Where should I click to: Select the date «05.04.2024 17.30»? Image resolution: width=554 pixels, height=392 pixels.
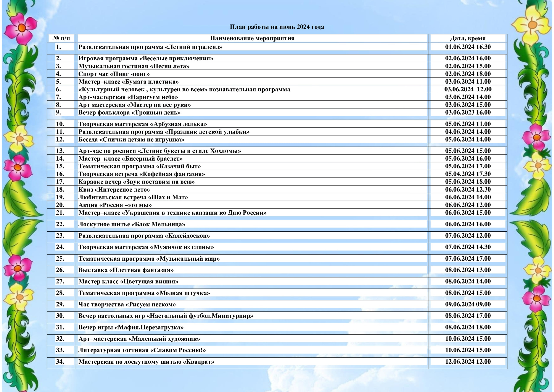click(468, 174)
